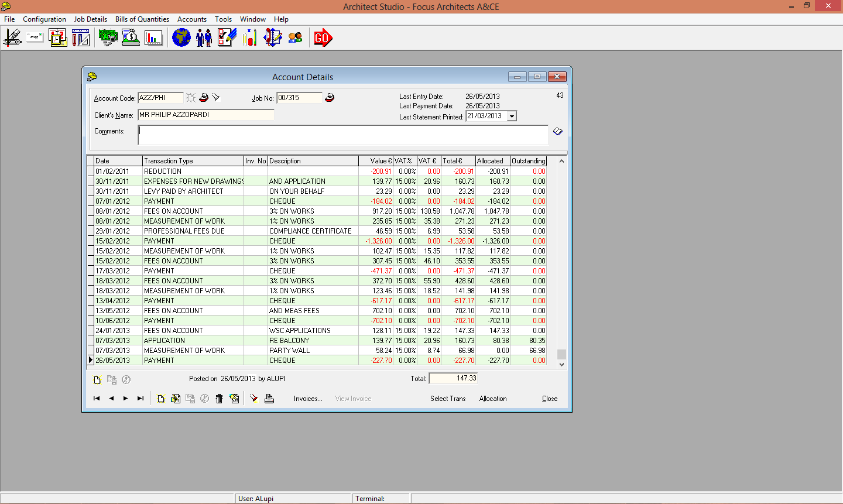
Task: Click the red GO arrow icon
Action: 323,38
